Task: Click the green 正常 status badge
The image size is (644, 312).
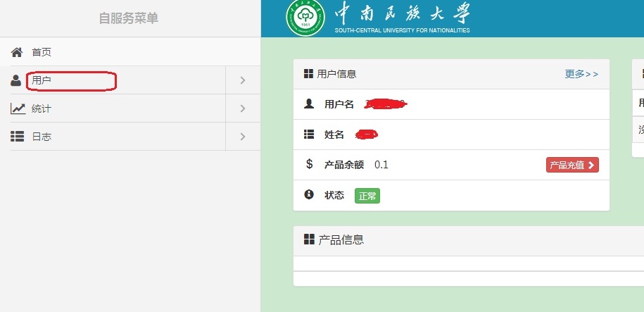Action: tap(367, 196)
